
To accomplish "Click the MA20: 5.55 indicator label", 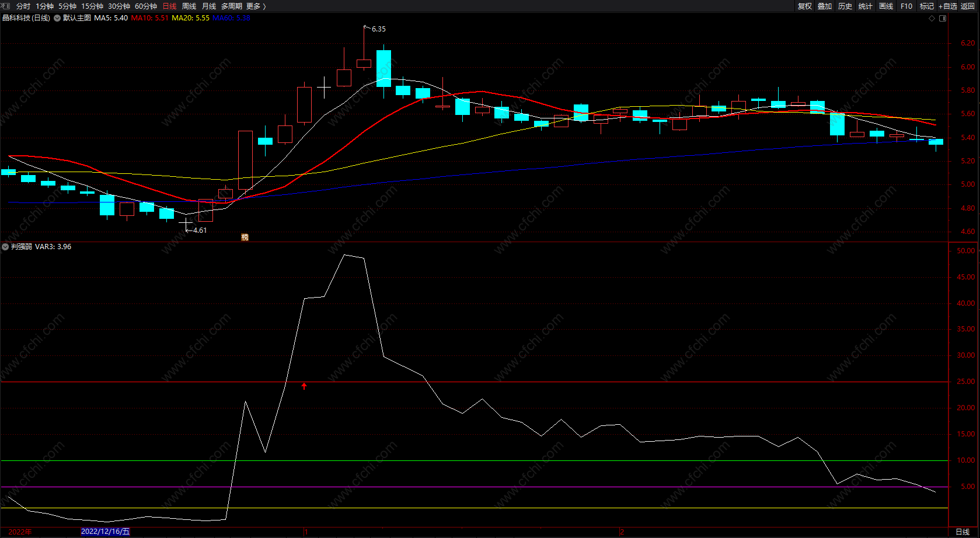I will click(x=191, y=18).
